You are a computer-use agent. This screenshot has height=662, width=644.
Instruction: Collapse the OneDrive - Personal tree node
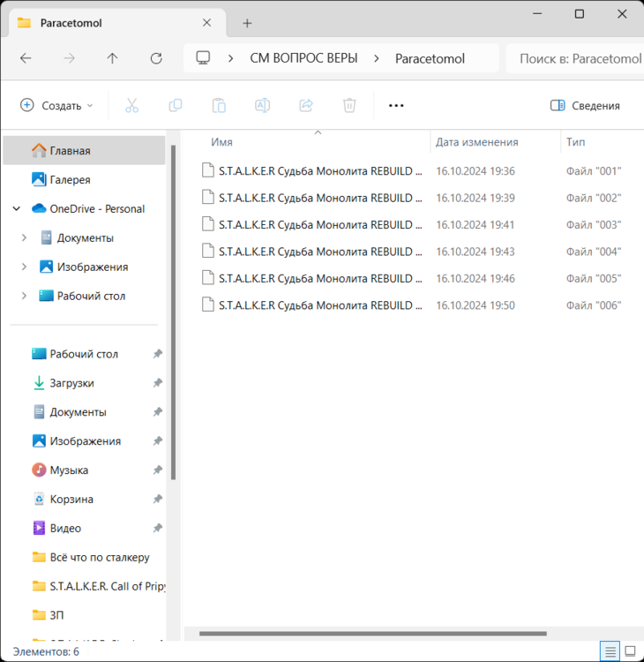click(17, 209)
